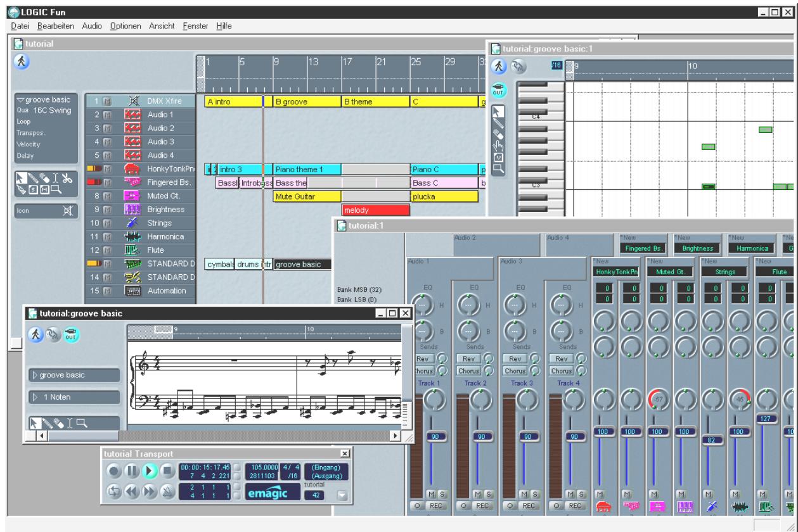Expand groove basic triangle in score window
This screenshot has width=798, height=532.
point(36,375)
